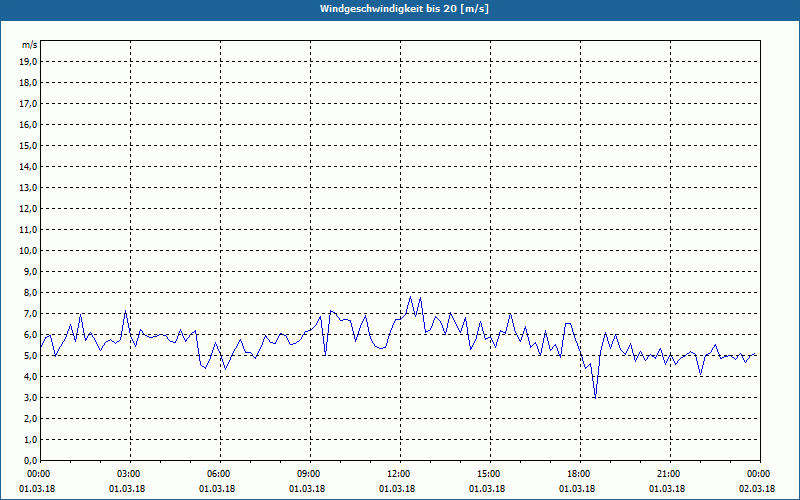Click the date label under 18:00

point(577,489)
